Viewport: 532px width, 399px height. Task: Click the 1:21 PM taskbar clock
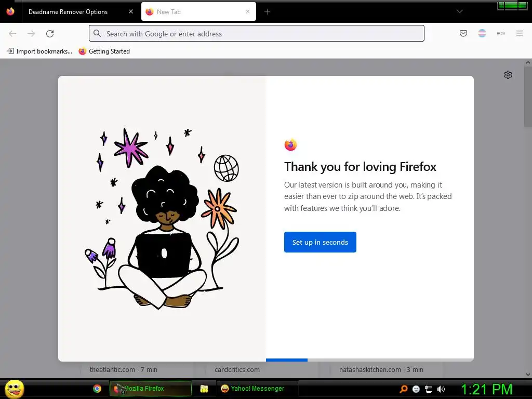click(486, 389)
